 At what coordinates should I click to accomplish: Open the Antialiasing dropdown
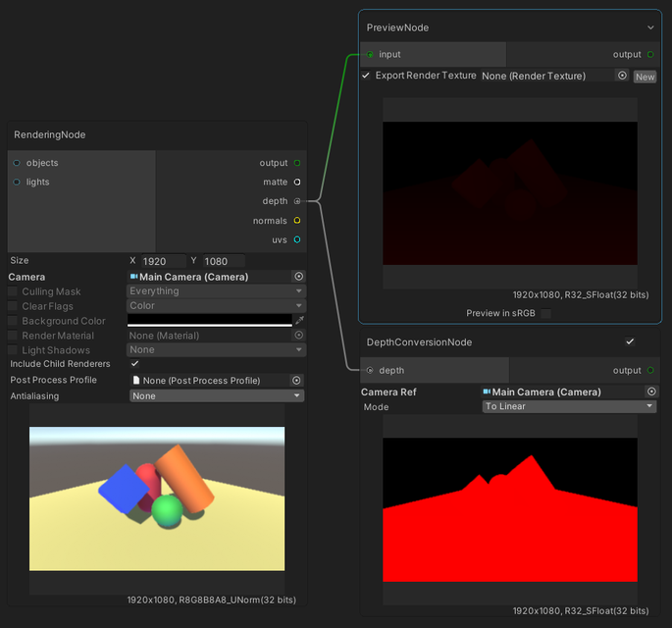(x=216, y=395)
